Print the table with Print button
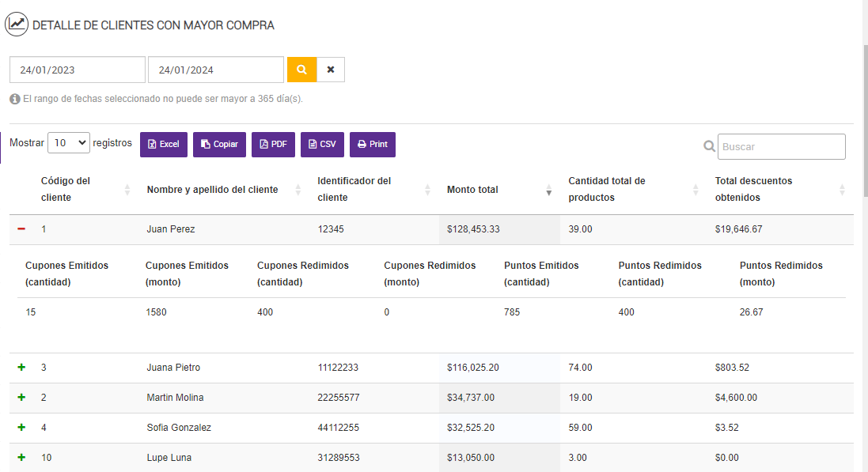 373,145
